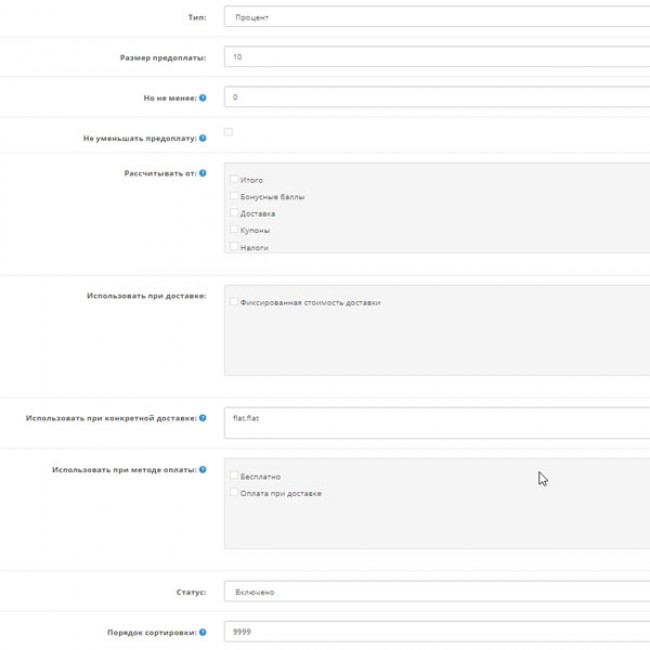Viewport: 650px width, 650px height.
Task: Focus the "Но не менее" input field
Action: 436,98
